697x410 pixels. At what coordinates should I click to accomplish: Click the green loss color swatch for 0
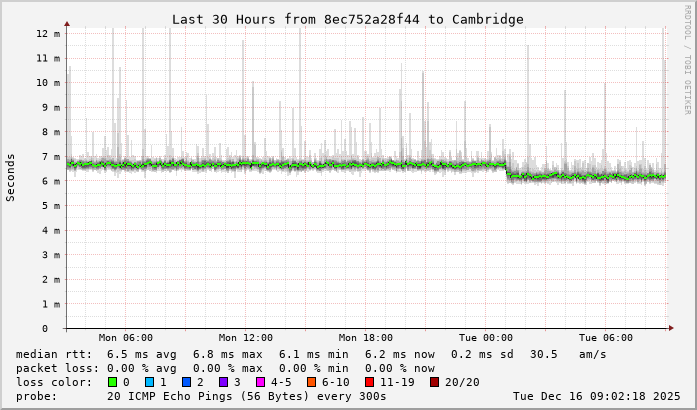click(112, 382)
